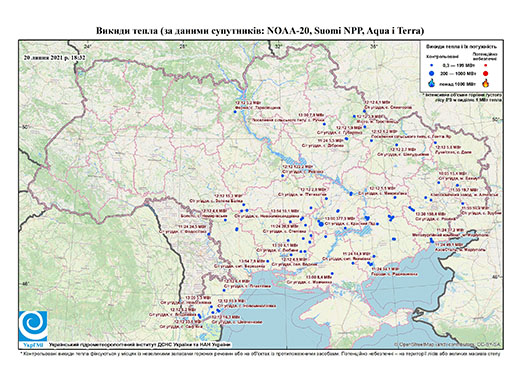The width and height of the screenshot is (520, 368).
Task: Click the blue heat marker near Kyiv
Action: pyautogui.click(x=235, y=112)
